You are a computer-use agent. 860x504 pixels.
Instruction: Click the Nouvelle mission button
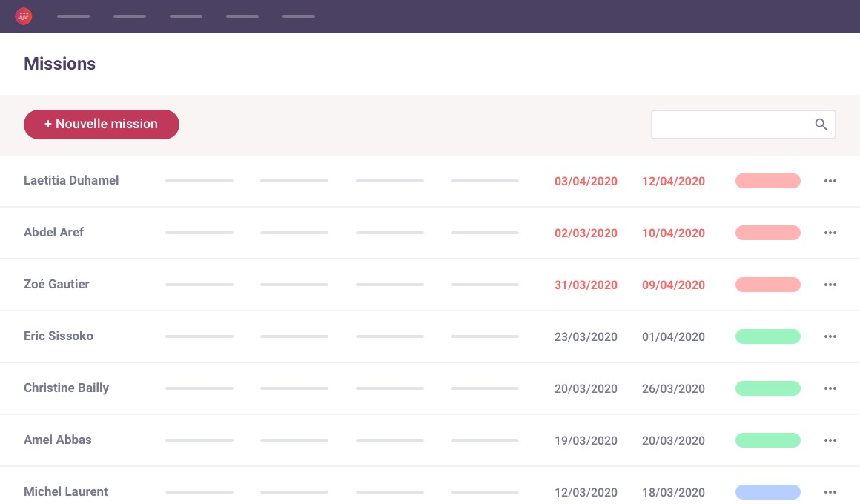(102, 125)
